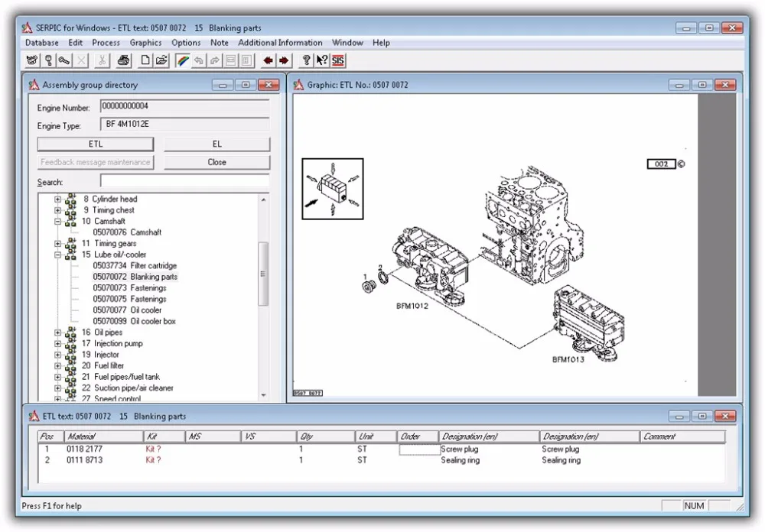Click the Close button in directory panel
This screenshot has width=765, height=532.
coord(216,162)
